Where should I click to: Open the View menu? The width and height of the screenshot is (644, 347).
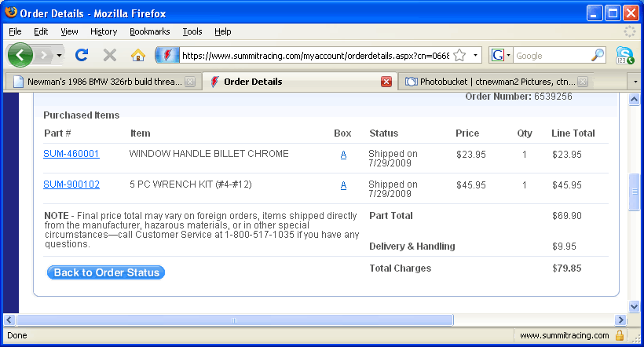pyautogui.click(x=69, y=31)
